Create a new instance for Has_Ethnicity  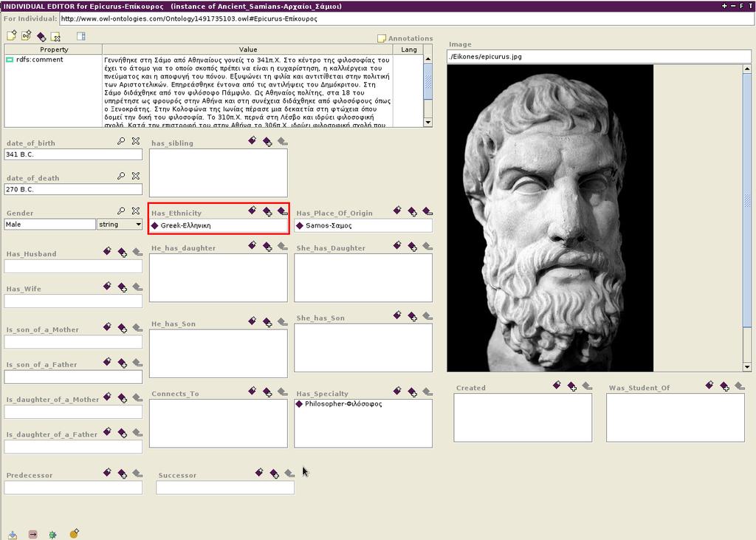point(252,211)
